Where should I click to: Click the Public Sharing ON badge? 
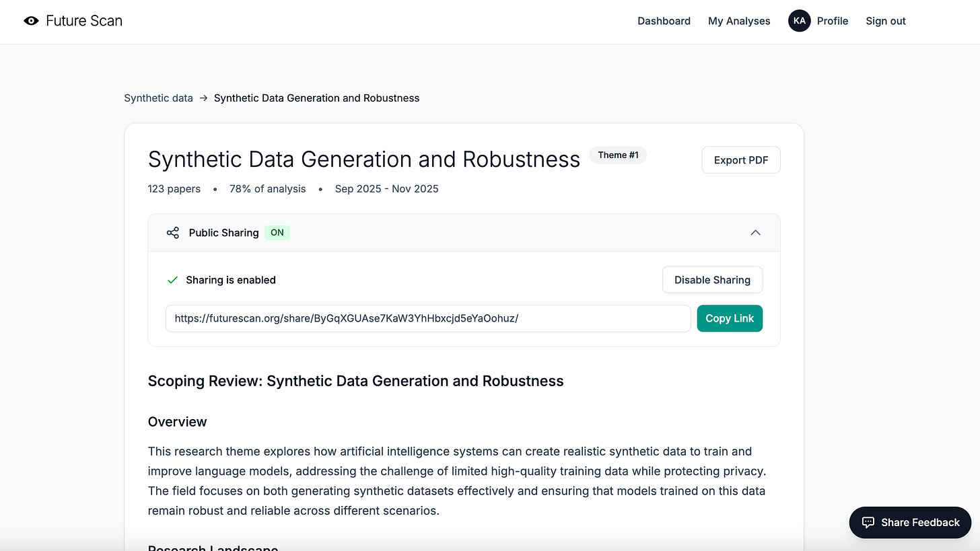[x=277, y=233]
